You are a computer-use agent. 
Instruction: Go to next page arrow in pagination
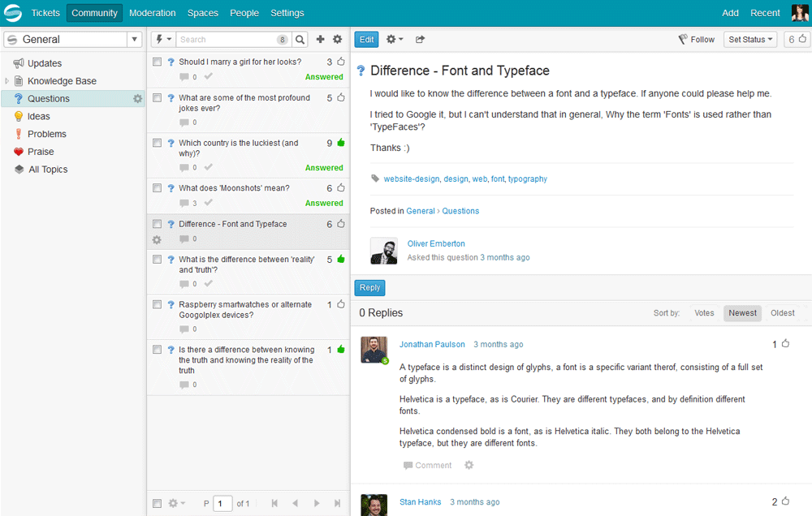[x=317, y=504]
